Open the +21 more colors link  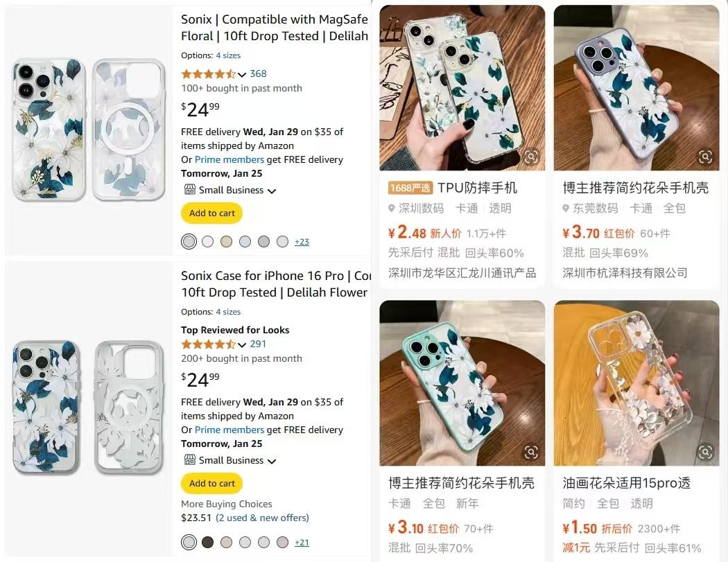point(302,543)
